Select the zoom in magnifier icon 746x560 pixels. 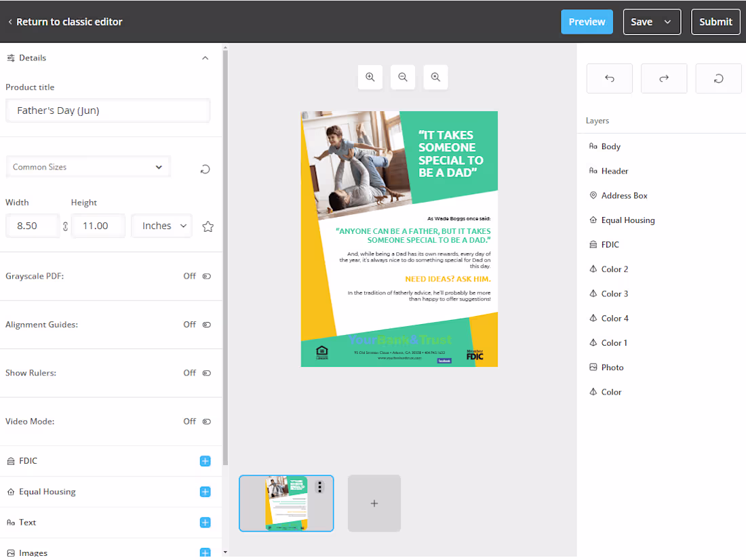point(370,77)
